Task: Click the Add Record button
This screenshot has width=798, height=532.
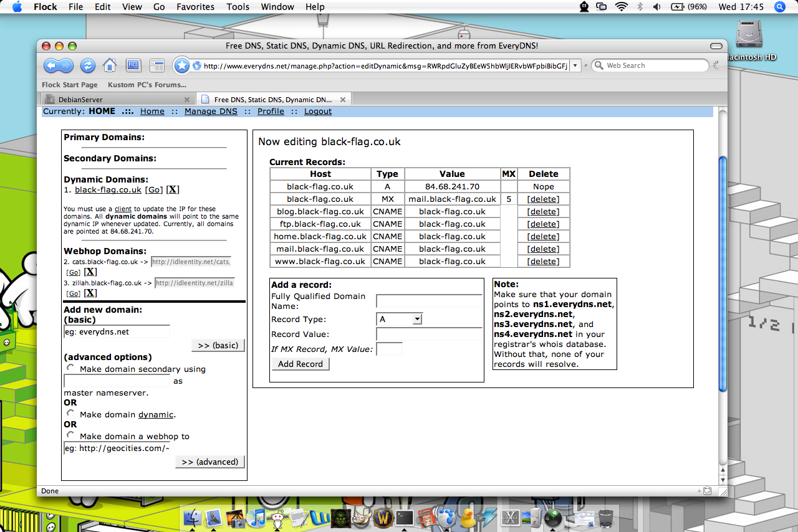Action: click(x=300, y=364)
